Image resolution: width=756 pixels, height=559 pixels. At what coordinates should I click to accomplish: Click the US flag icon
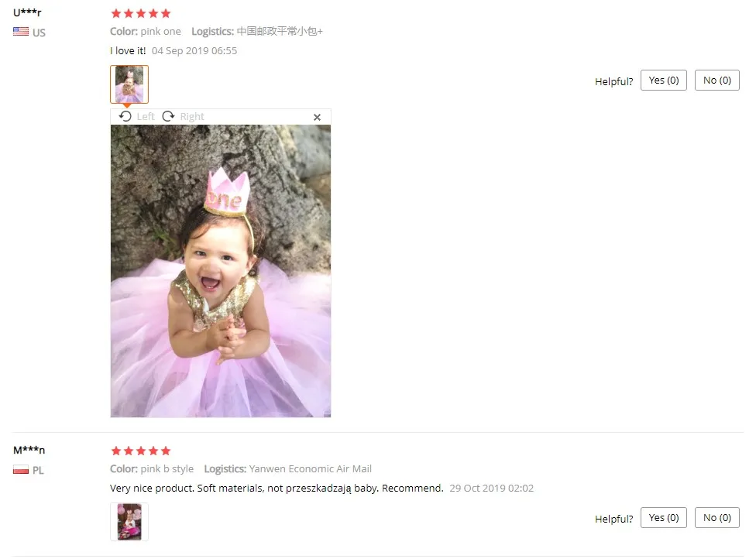[21, 32]
